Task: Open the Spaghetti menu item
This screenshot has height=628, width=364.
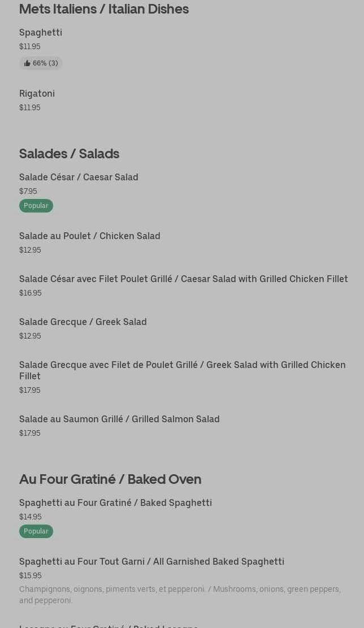Action: [x=41, y=32]
